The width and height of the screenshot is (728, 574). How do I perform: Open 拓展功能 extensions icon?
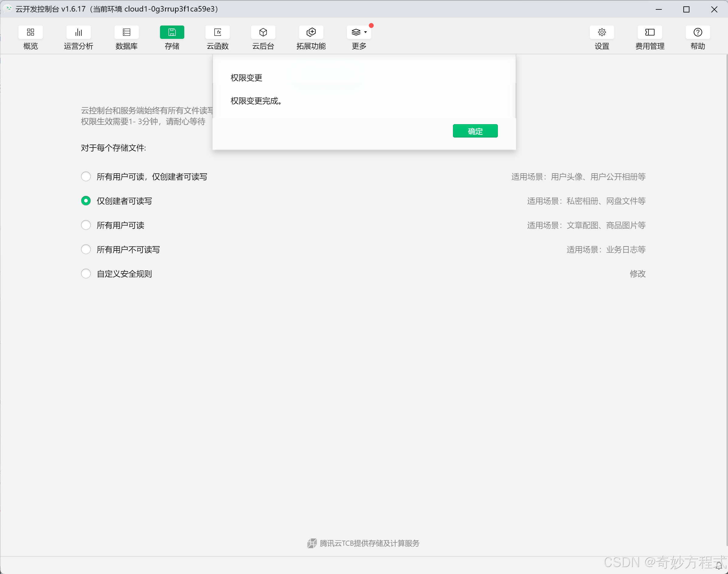pos(311,32)
